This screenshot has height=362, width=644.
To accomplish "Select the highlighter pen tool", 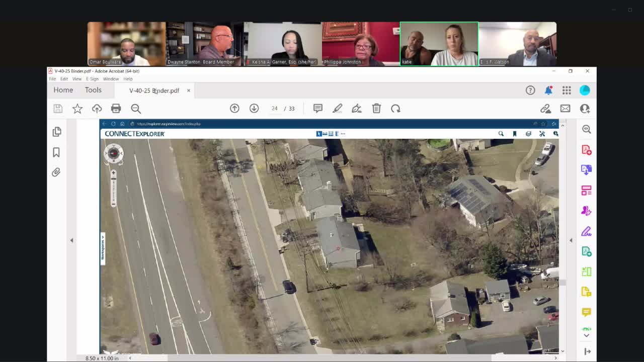I will (337, 109).
